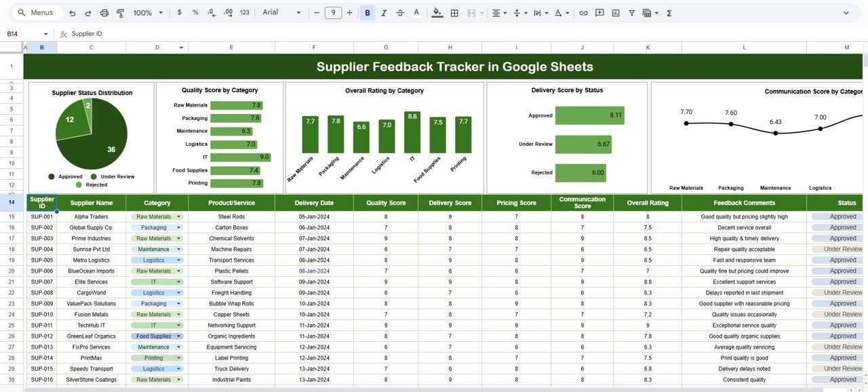The image size is (868, 392).
Task: Expand Category dropdown for Alpha Traders row
Action: click(x=179, y=217)
